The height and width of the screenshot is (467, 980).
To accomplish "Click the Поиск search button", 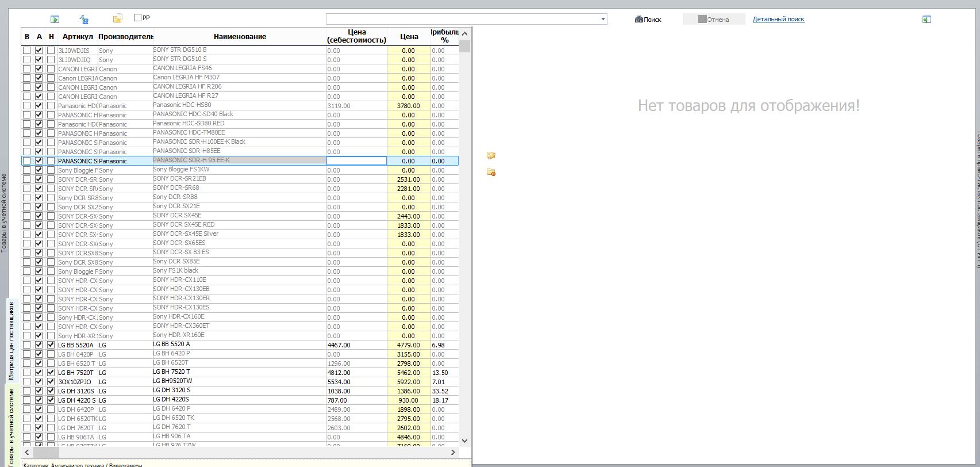I will 648,20.
